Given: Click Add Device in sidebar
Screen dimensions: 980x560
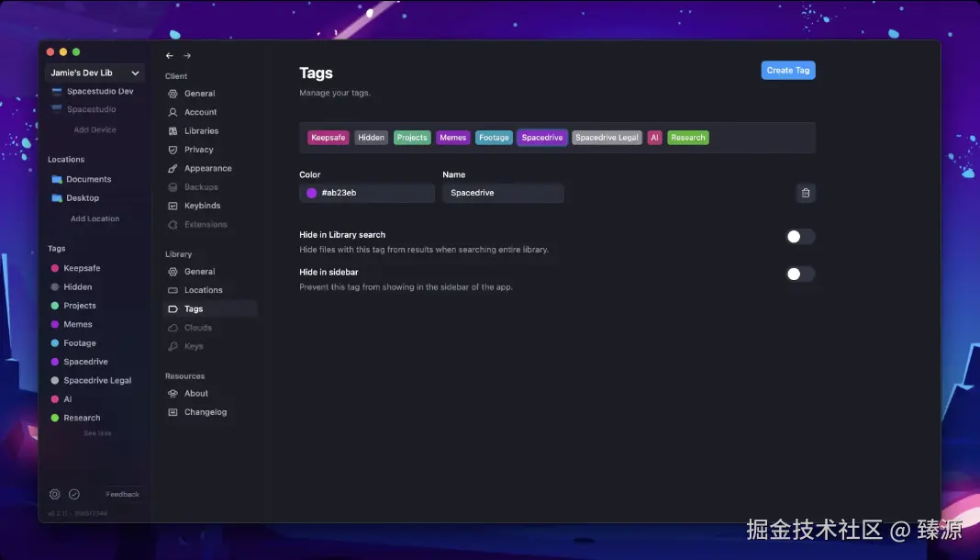Looking at the screenshot, I should pos(95,130).
